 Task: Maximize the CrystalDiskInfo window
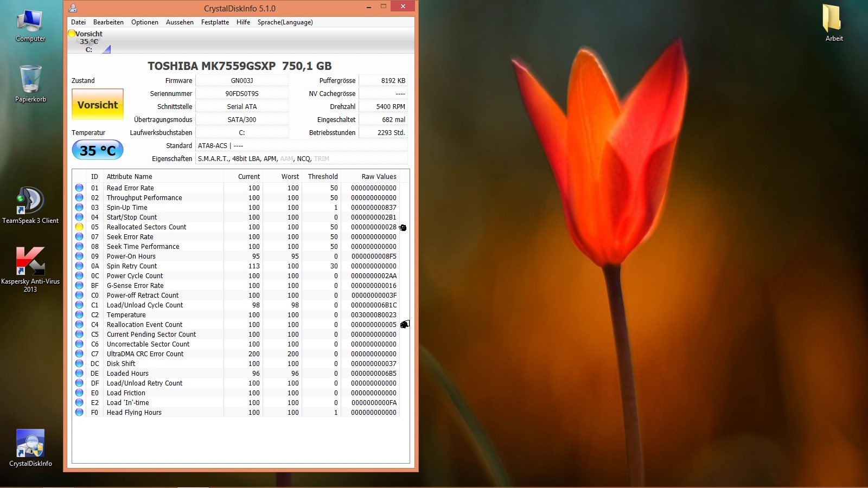coord(384,7)
